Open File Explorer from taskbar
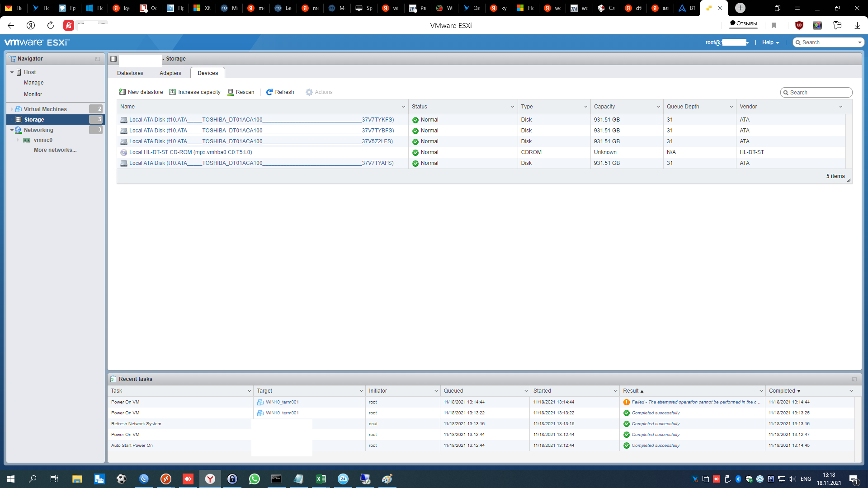 (x=77, y=479)
